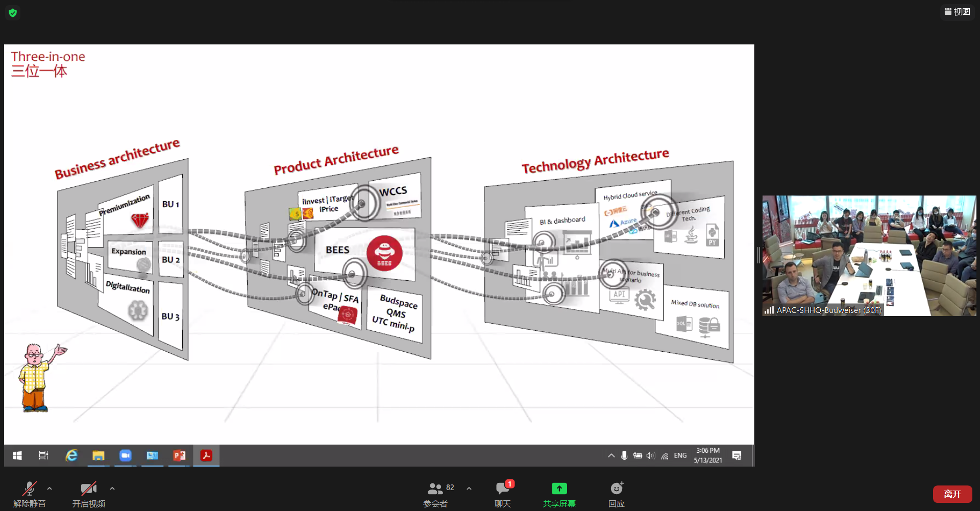Expand the participants options chevron
Viewport: 980px width, 511px height.
(x=469, y=489)
